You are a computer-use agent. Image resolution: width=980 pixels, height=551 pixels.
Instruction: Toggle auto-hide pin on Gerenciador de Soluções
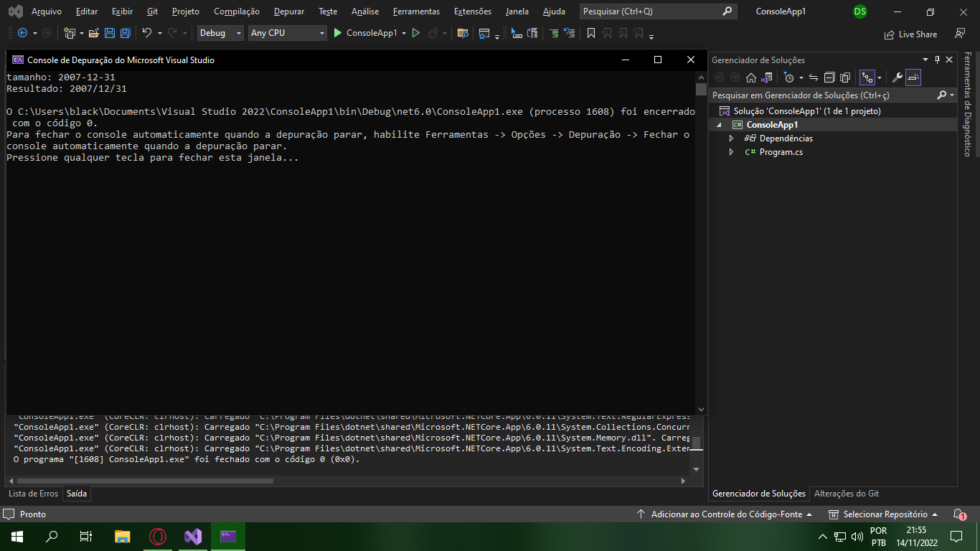(x=937, y=60)
